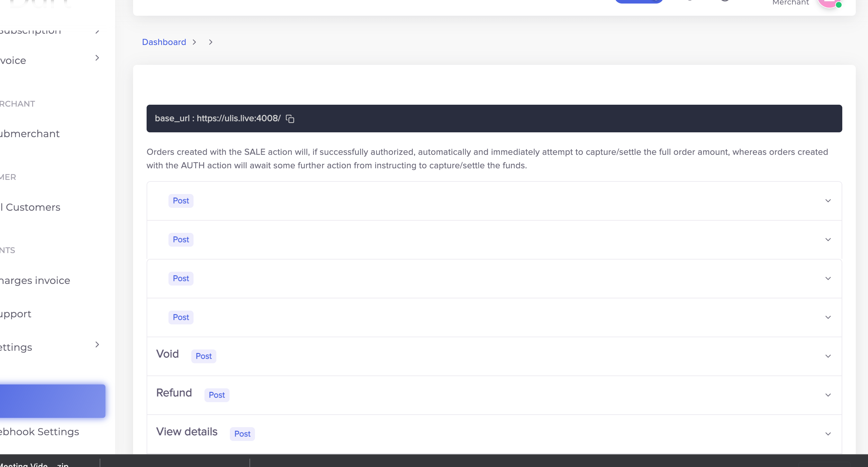The width and height of the screenshot is (868, 467).
Task: Expand the Void accordion chevron
Action: [x=828, y=356]
